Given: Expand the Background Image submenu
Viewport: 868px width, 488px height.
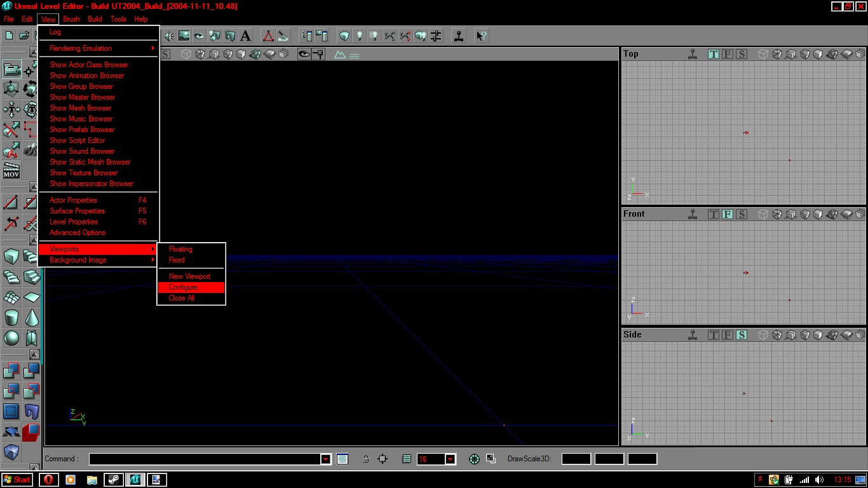Looking at the screenshot, I should click(x=98, y=260).
